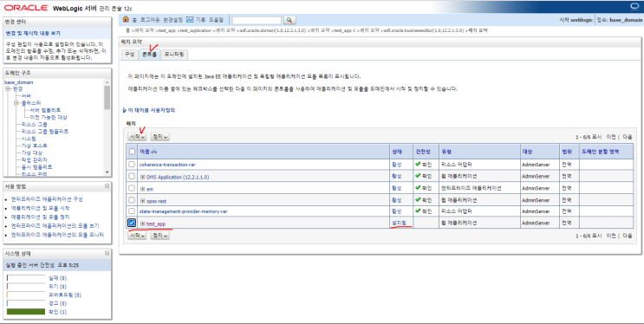
Task: Click the test_application breadcrumb
Action: pyautogui.click(x=196, y=31)
